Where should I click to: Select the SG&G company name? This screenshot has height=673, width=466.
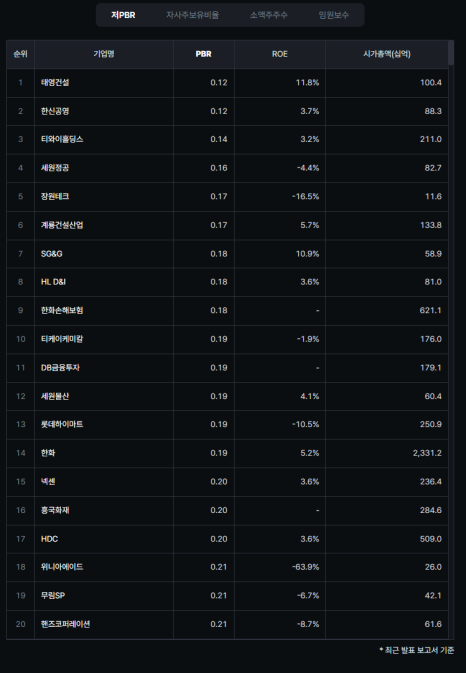pyautogui.click(x=51, y=254)
